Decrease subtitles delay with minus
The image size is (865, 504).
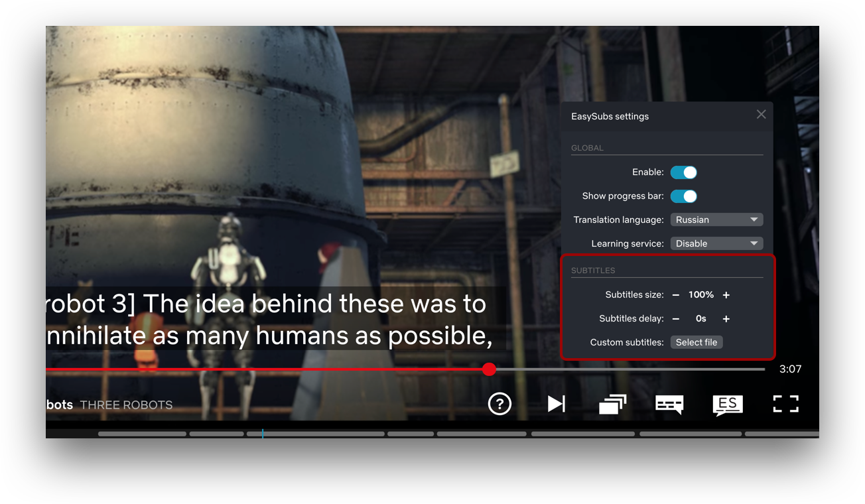coord(676,319)
